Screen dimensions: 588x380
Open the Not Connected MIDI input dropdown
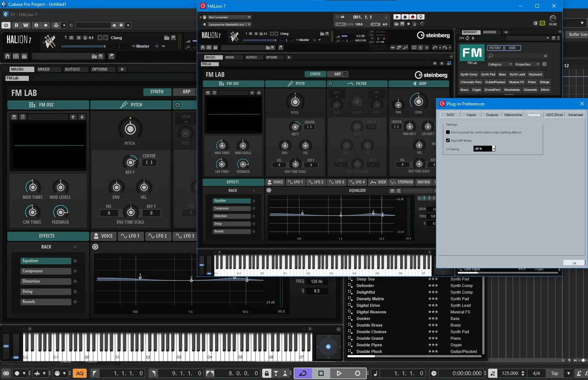click(229, 17)
